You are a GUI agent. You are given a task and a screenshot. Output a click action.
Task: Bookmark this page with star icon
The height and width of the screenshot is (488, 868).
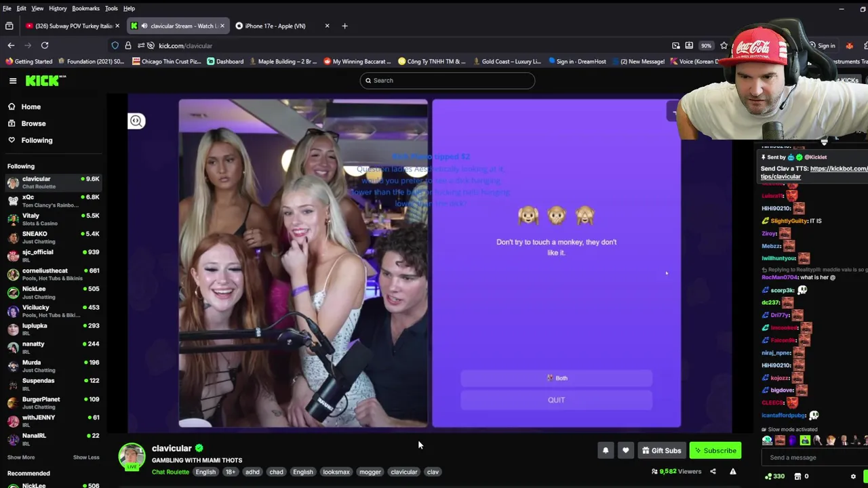724,45
